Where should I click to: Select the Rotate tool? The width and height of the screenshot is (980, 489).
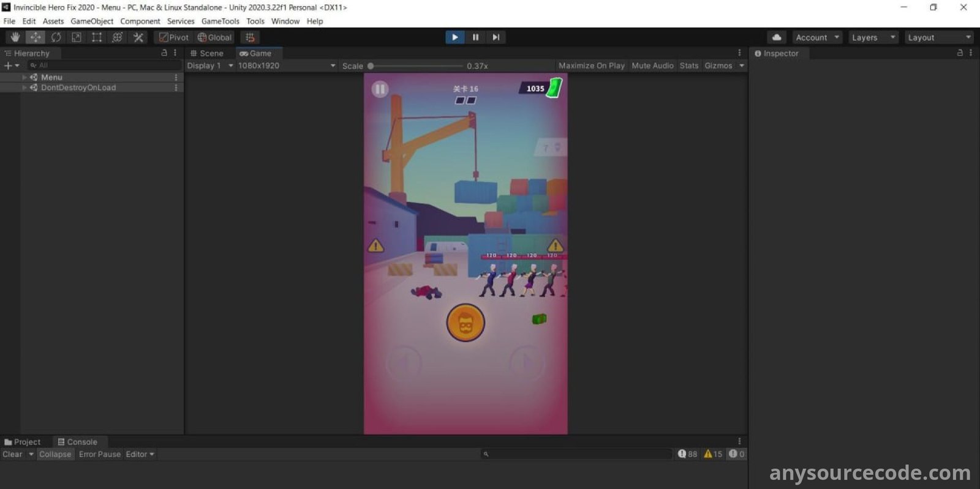56,37
